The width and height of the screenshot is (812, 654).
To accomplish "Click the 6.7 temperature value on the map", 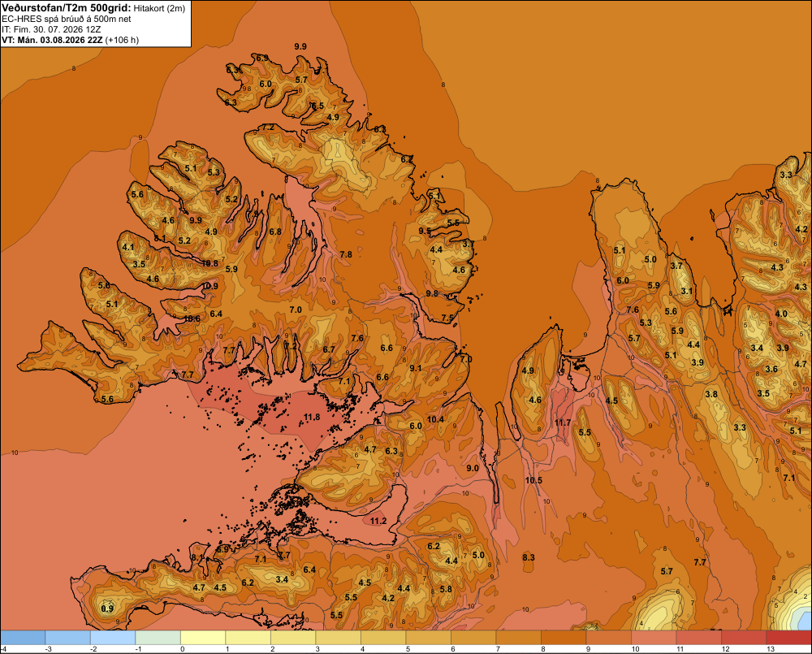I will click(329, 349).
